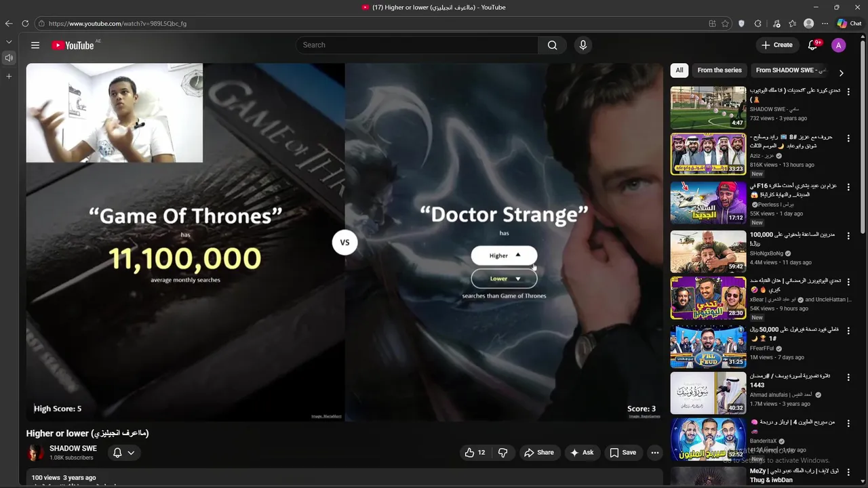Screen dimensions: 868x488
Task: Click the search magnifier button
Action: [x=553, y=45]
